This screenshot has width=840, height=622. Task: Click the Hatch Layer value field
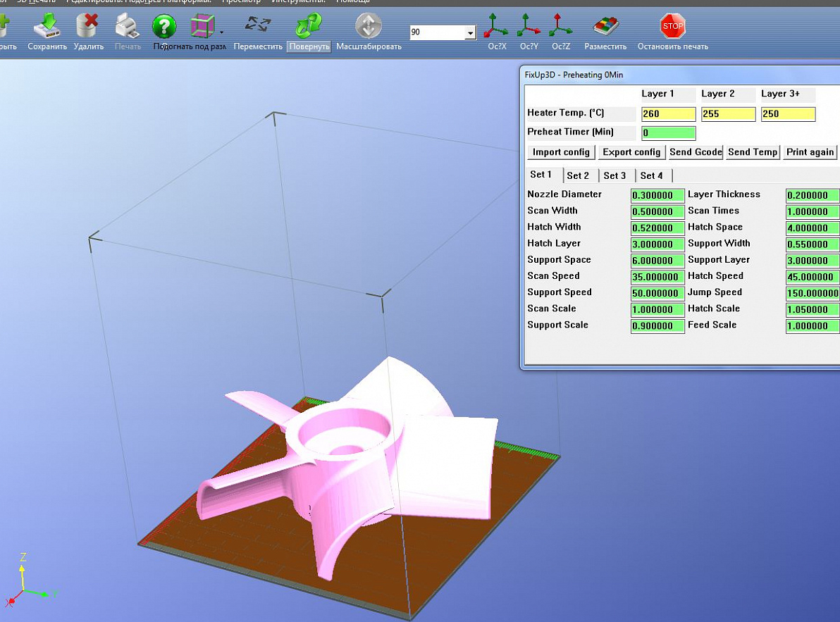[657, 244]
